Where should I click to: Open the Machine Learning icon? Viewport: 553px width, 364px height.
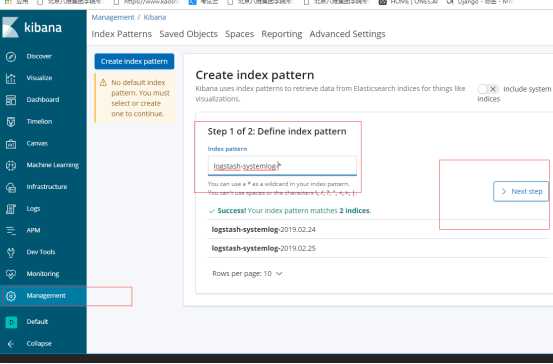tap(11, 165)
